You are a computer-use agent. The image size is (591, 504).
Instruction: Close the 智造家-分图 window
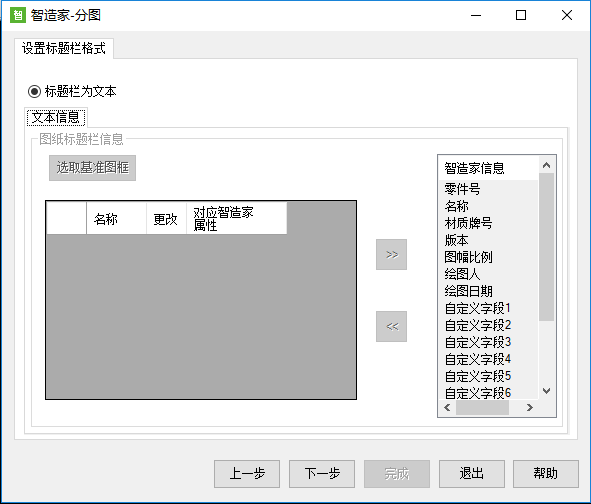(567, 15)
